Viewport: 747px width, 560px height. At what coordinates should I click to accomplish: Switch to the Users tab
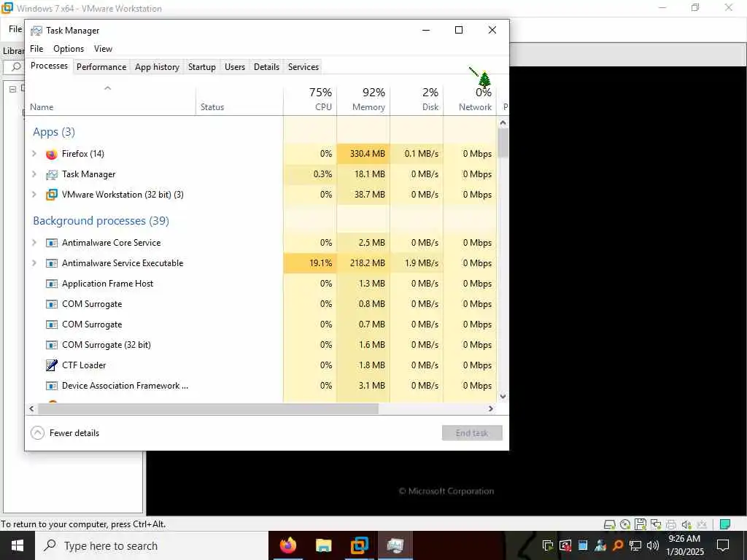pos(235,67)
